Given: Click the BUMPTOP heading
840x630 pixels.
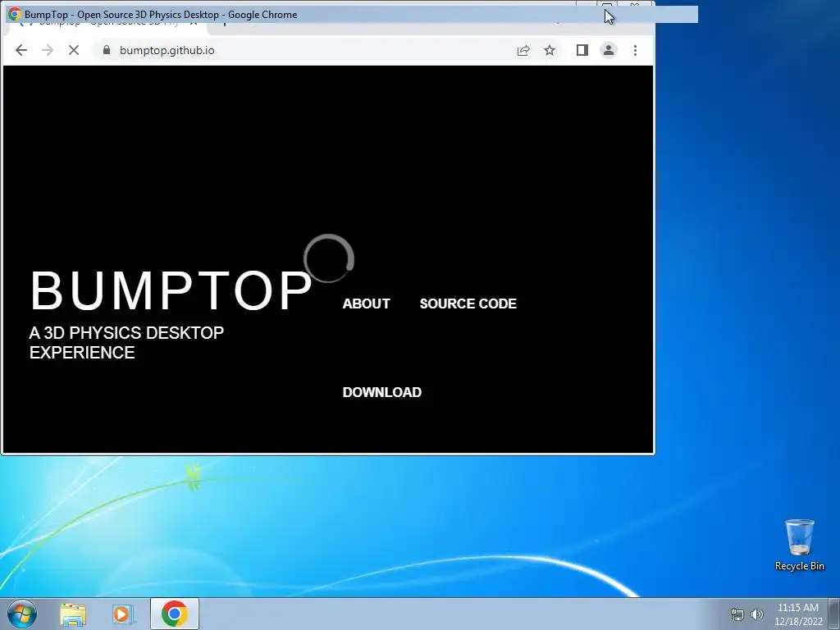Looking at the screenshot, I should [x=171, y=291].
